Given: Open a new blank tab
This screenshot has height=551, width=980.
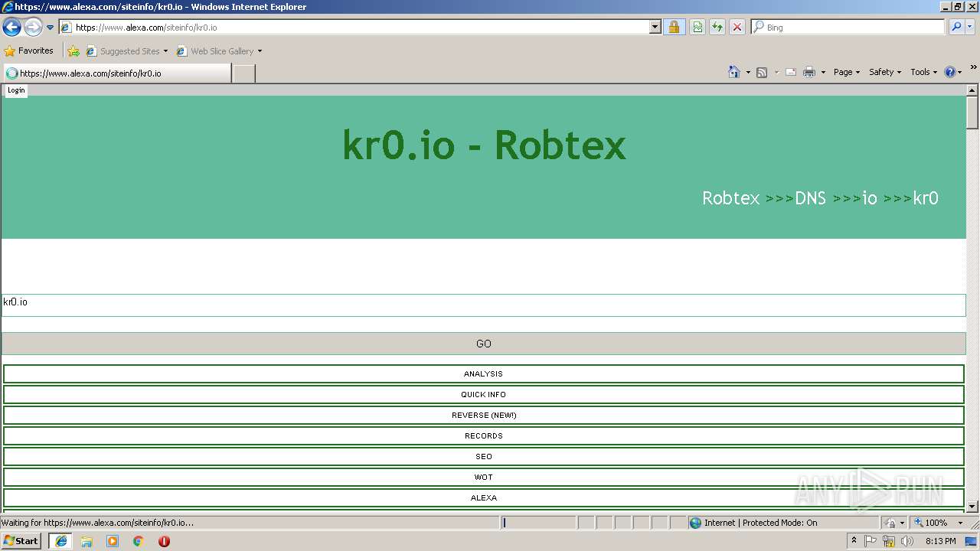Looking at the screenshot, I should coord(243,73).
